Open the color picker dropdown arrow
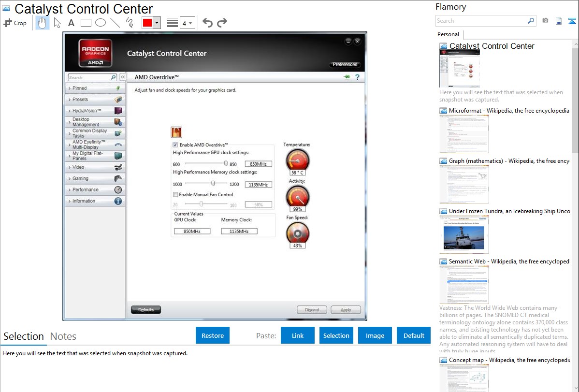The image size is (579, 392). 157,23
